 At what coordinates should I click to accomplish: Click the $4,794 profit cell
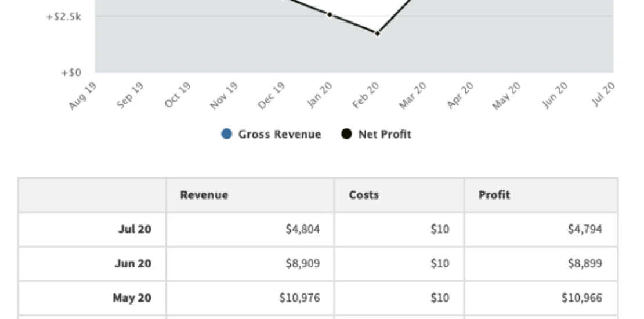tap(585, 229)
